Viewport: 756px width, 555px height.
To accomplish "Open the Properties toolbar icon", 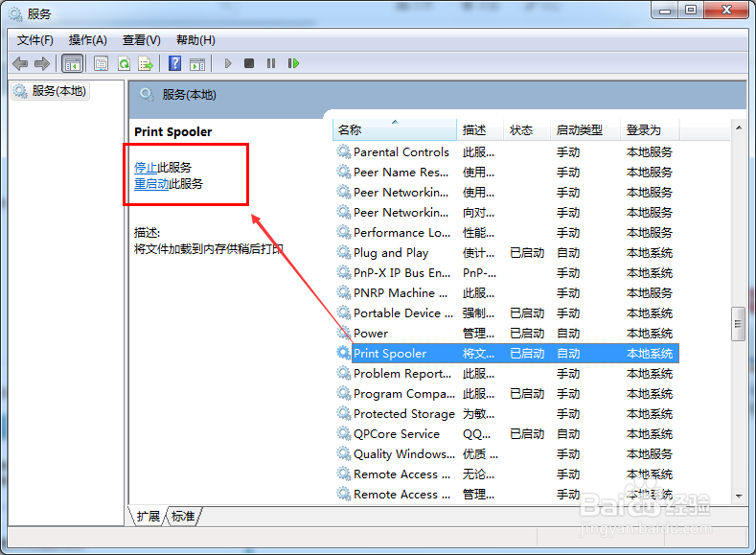I will coord(101,63).
